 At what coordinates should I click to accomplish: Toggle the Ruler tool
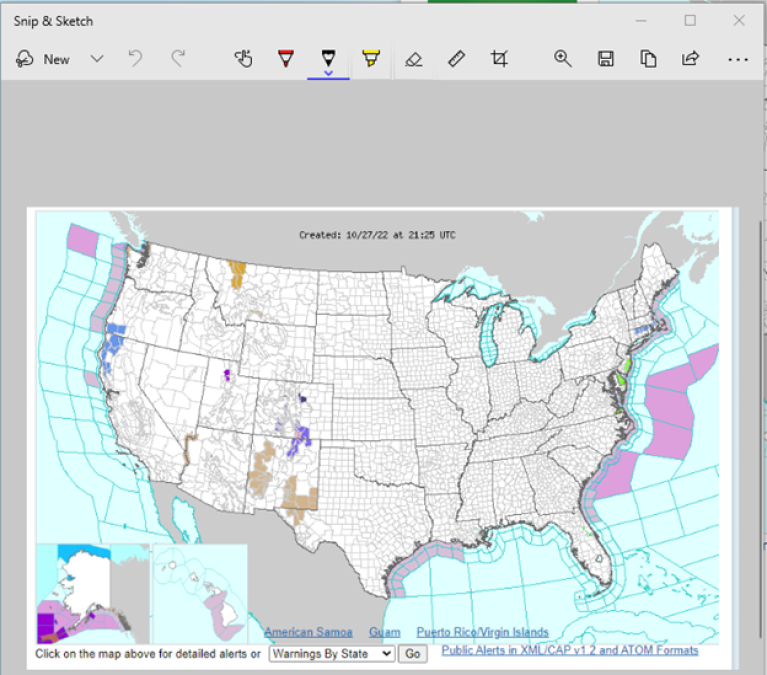click(456, 59)
